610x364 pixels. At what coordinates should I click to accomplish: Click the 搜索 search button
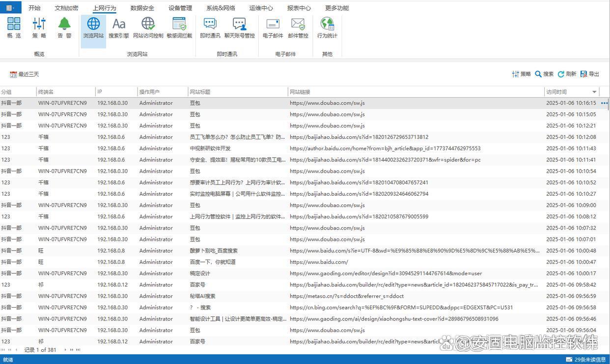pyautogui.click(x=544, y=74)
